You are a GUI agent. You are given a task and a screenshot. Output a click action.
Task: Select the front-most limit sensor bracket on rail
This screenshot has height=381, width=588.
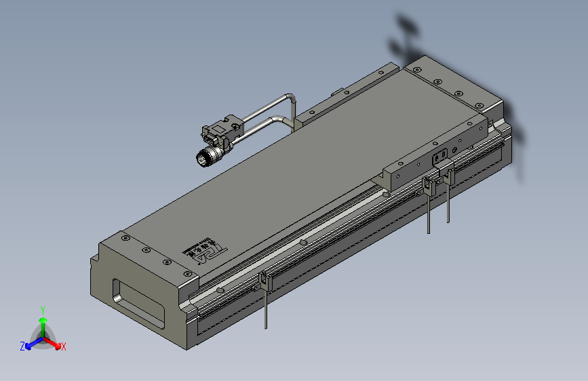(x=265, y=281)
